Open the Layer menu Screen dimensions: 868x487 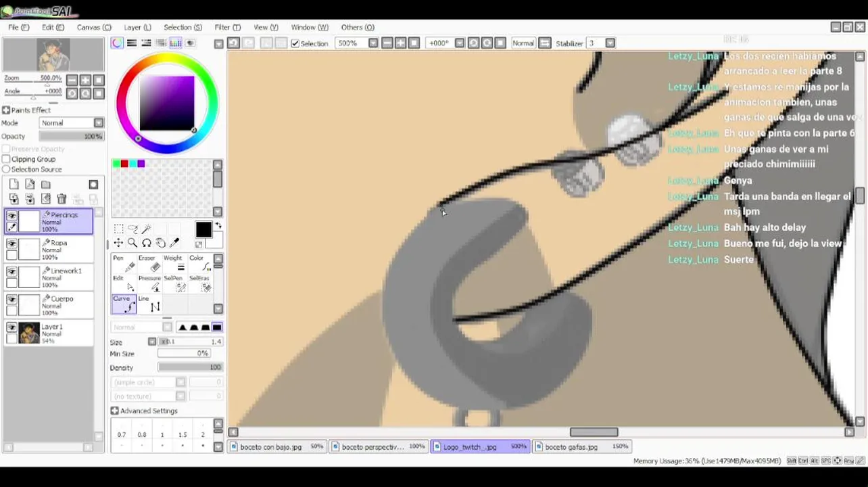(x=137, y=27)
